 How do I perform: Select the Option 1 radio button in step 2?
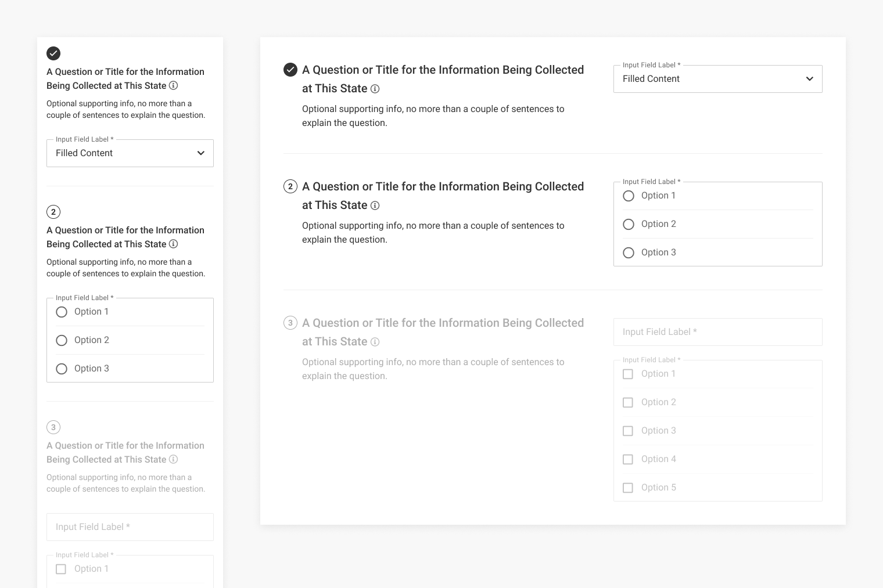pyautogui.click(x=629, y=196)
